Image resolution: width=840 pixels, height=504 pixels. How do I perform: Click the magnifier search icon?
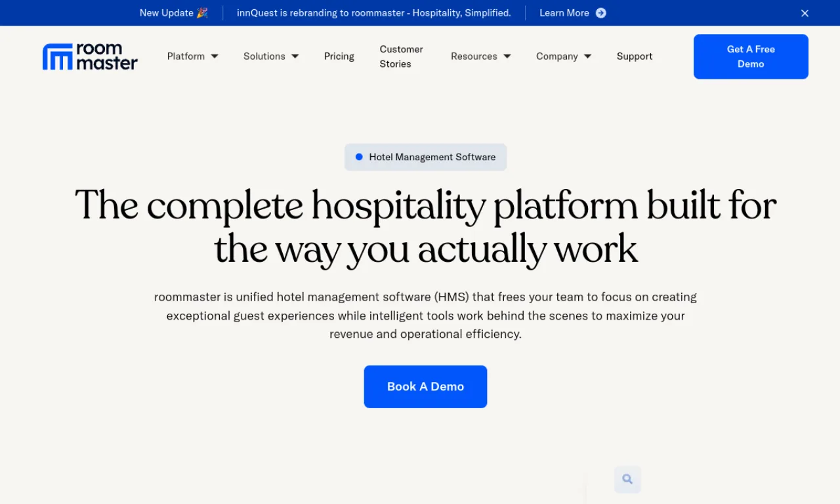pyautogui.click(x=627, y=479)
